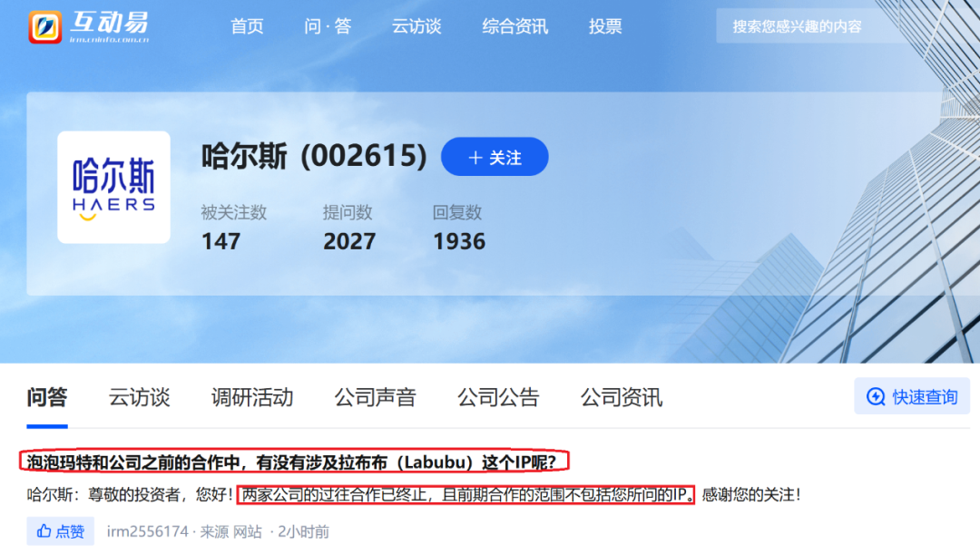
Task: Open the 公司声音 tab
Action: pyautogui.click(x=375, y=397)
